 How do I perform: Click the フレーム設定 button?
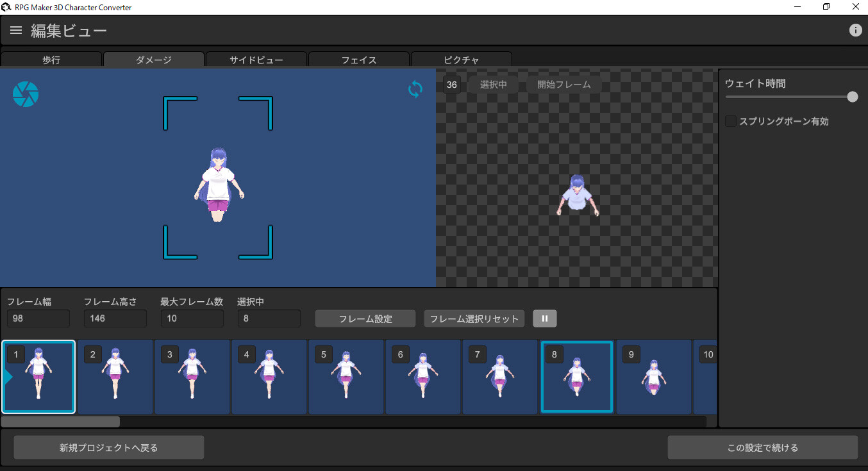pos(365,318)
